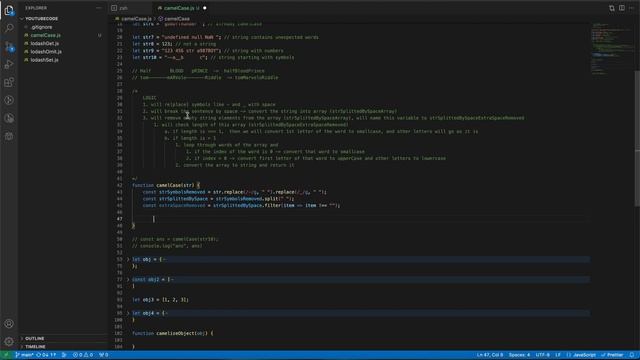Change indentation via Spaces: 4
The width and height of the screenshot is (640, 360).
[519, 355]
